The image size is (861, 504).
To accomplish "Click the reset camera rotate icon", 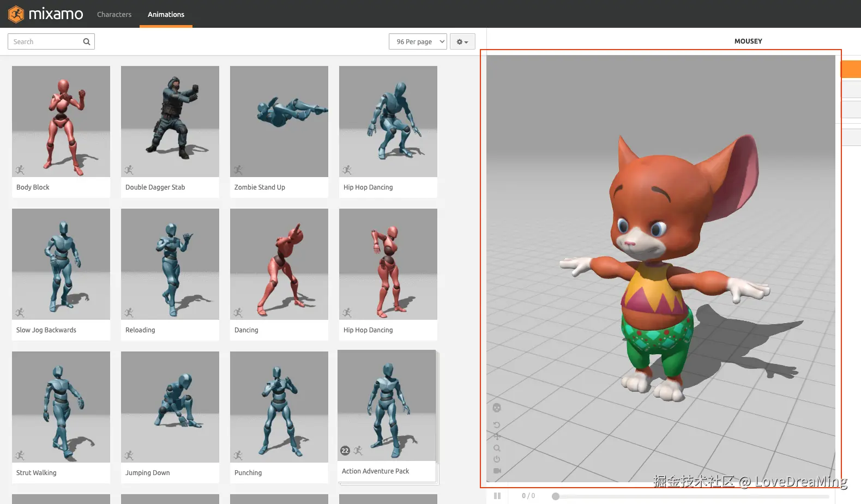I will [497, 424].
